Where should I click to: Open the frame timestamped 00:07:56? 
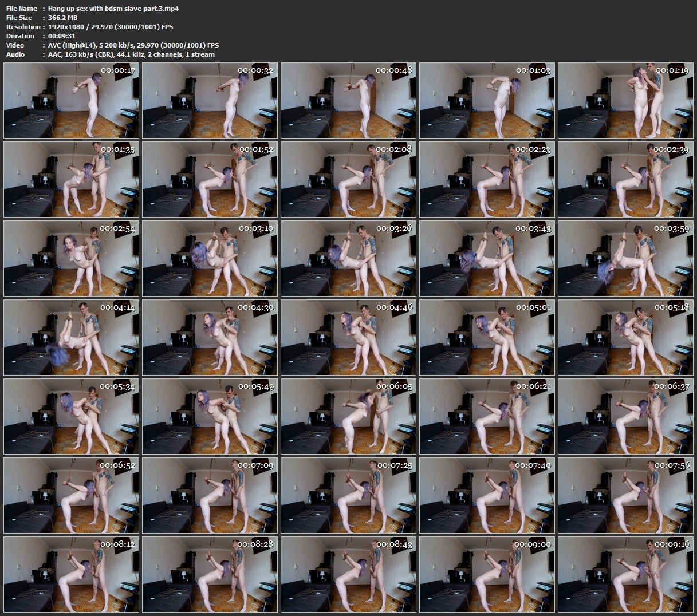[x=625, y=496]
